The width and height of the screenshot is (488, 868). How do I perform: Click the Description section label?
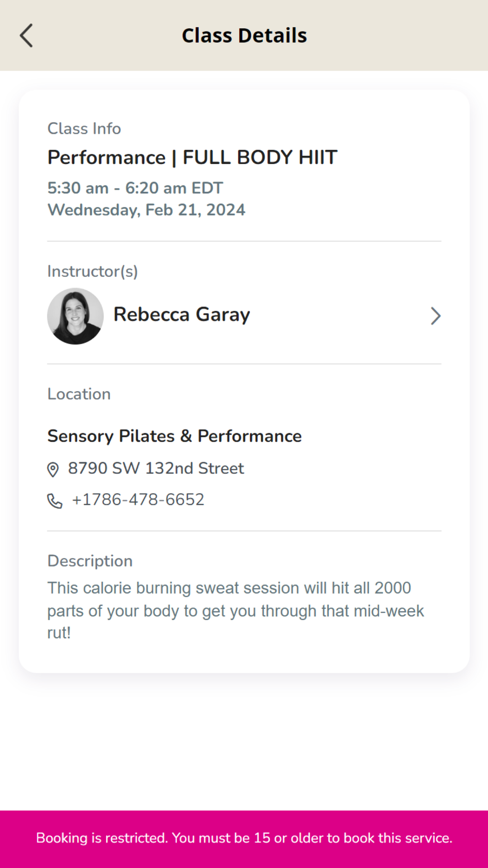pos(90,561)
